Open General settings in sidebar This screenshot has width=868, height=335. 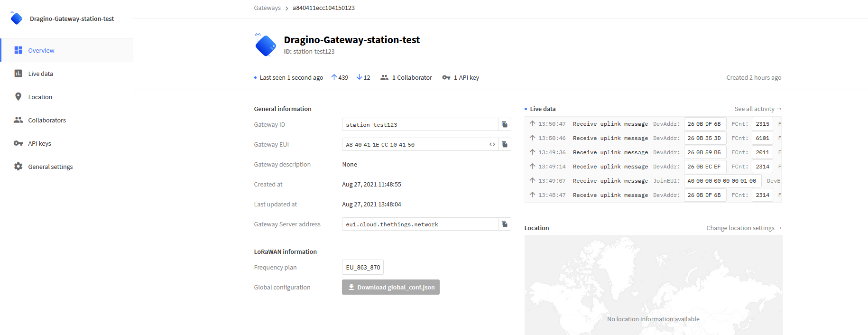[x=66, y=167]
